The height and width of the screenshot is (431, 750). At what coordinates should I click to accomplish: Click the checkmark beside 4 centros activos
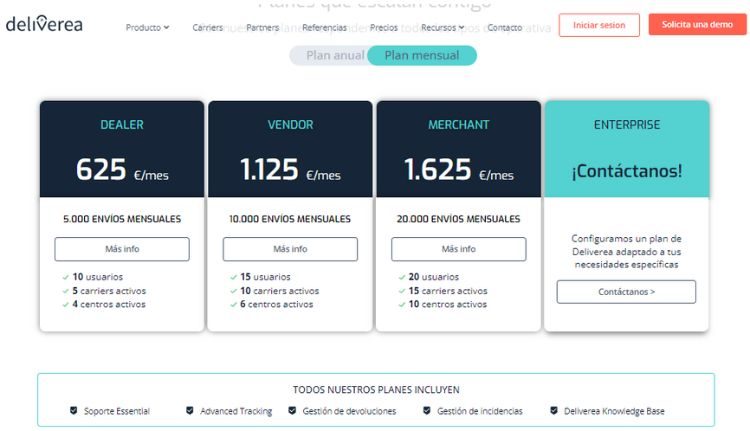[x=66, y=304]
